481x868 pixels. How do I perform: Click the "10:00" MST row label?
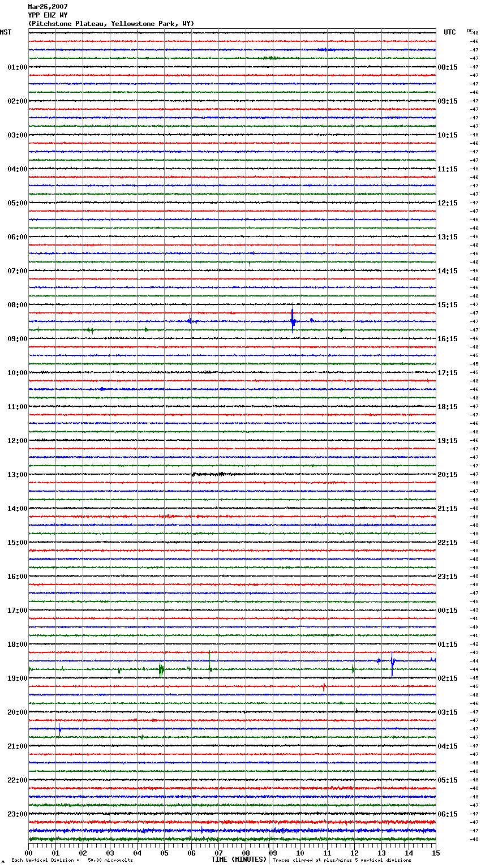(17, 373)
